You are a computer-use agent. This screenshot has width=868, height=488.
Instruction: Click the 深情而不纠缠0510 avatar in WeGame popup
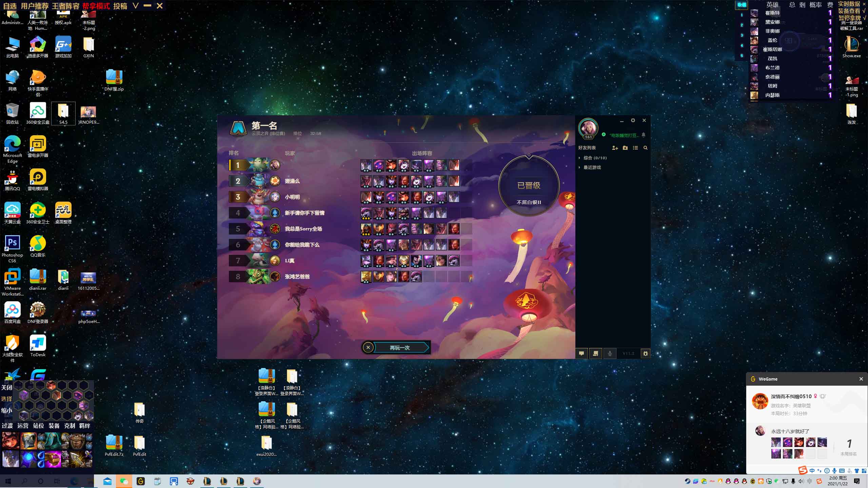coord(760,401)
